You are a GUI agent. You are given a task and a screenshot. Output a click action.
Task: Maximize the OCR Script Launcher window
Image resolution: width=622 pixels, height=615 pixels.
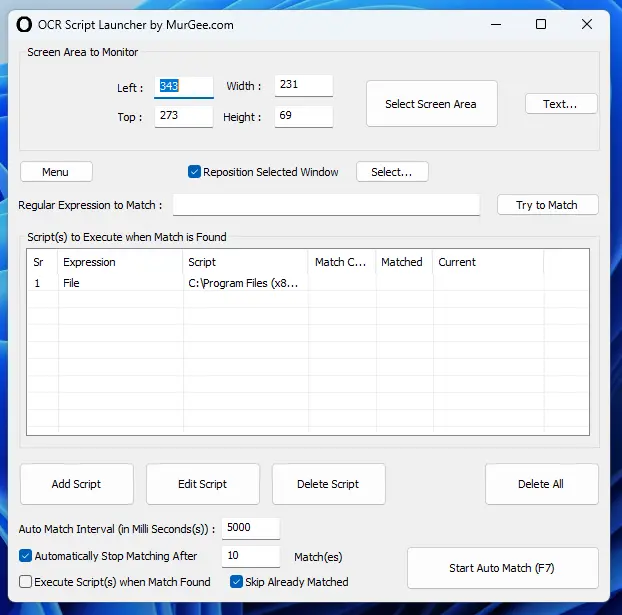(x=541, y=25)
